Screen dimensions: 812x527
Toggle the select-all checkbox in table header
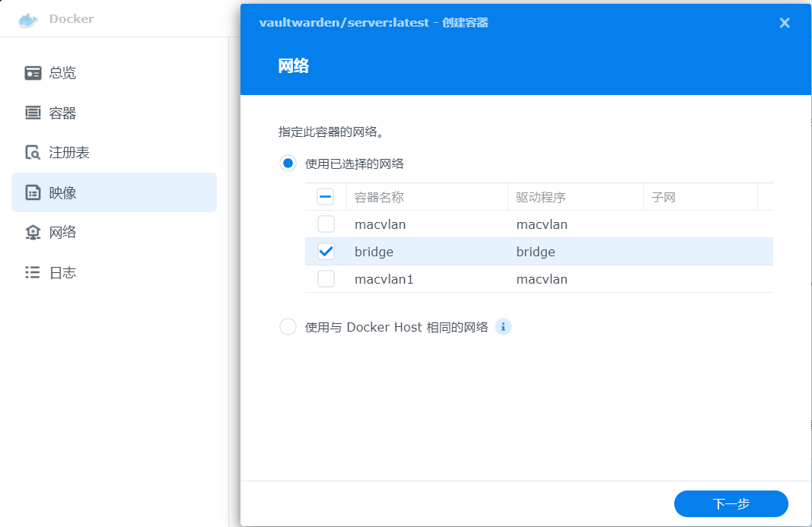[326, 197]
